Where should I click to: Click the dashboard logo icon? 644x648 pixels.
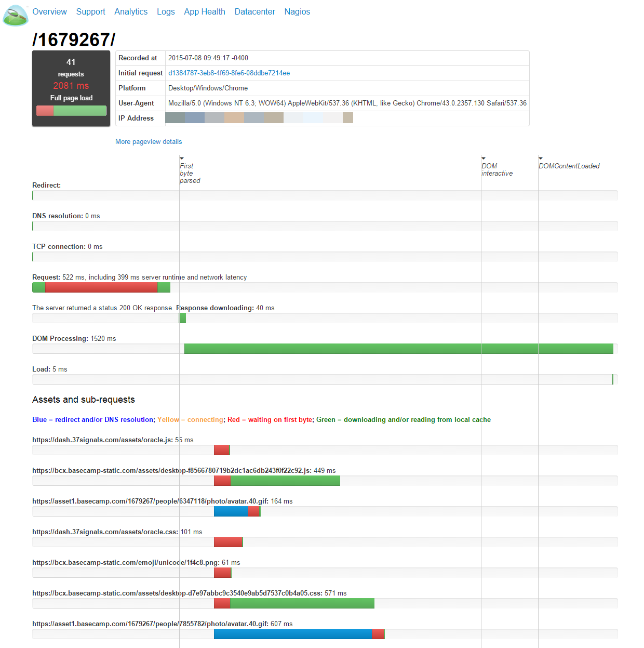point(15,15)
